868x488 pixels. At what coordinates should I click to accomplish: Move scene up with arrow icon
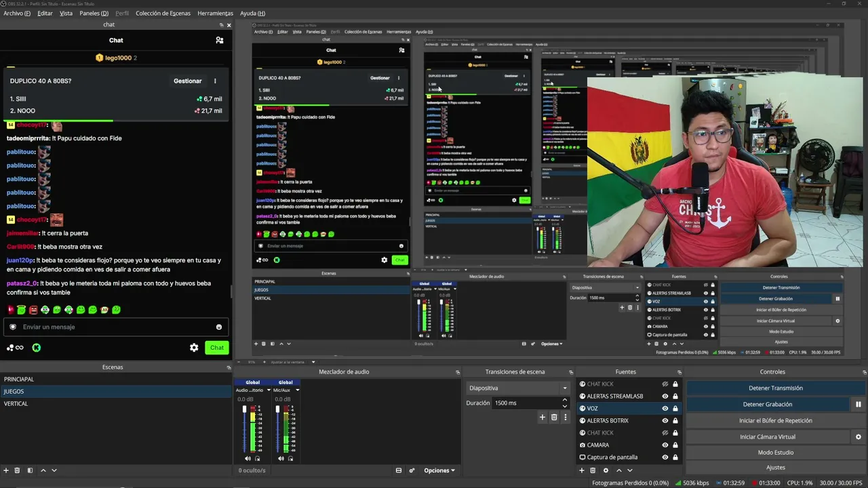(x=43, y=470)
